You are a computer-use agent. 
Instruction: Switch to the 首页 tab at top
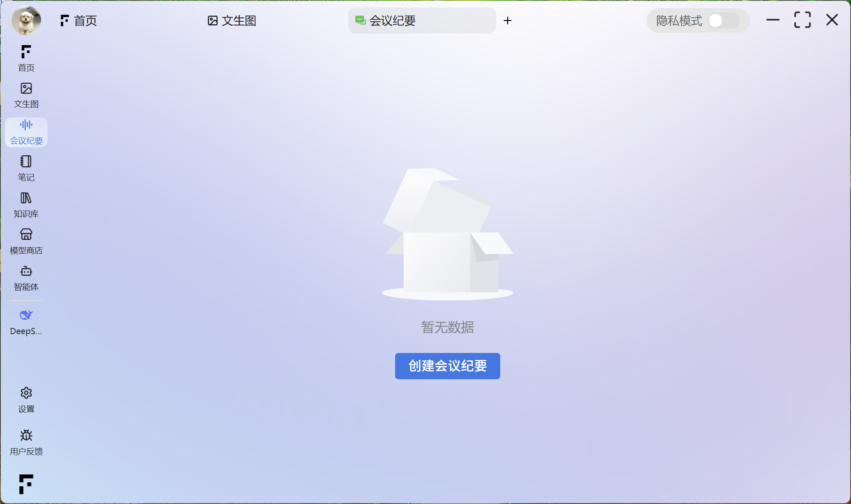click(x=79, y=21)
